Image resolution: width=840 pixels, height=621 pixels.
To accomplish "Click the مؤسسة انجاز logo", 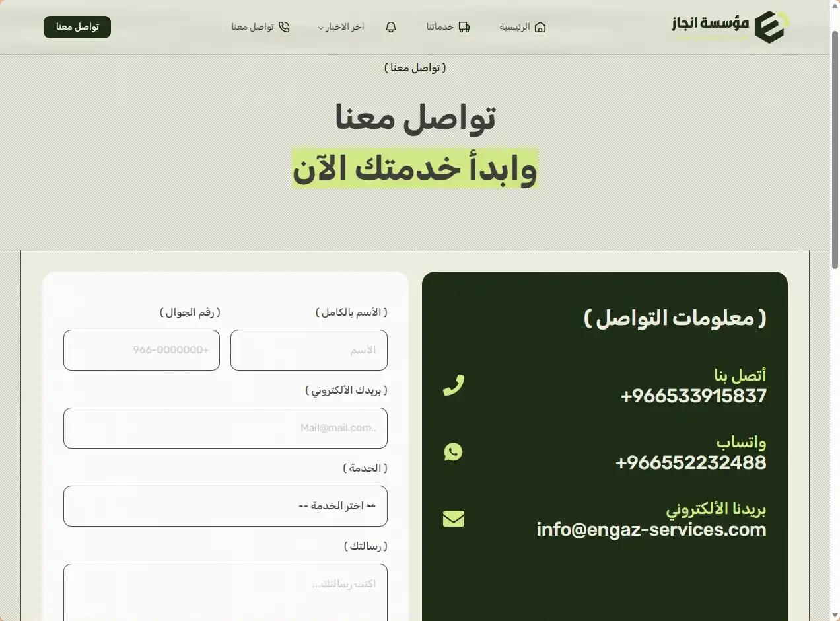I will tap(731, 27).
